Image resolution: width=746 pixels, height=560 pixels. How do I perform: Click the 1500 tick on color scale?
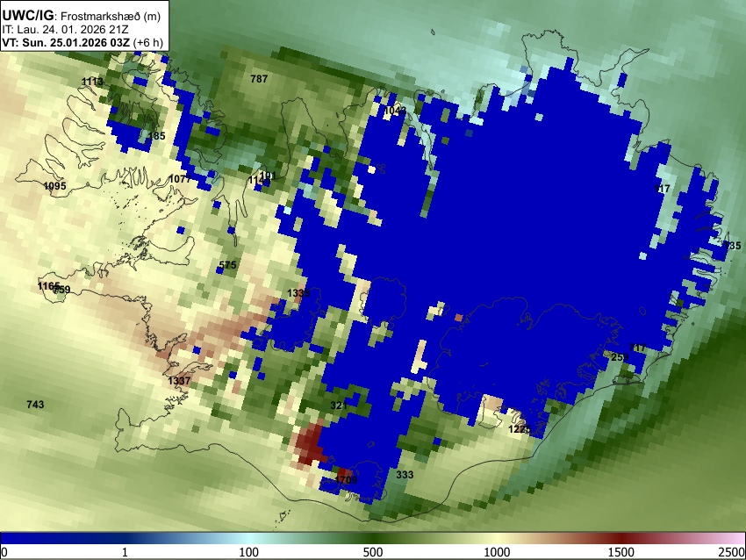click(621, 552)
